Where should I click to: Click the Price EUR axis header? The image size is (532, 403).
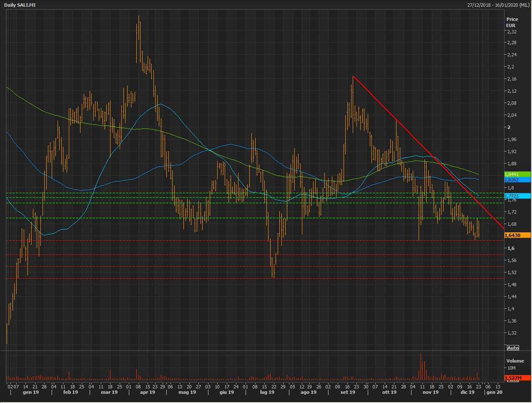point(512,22)
